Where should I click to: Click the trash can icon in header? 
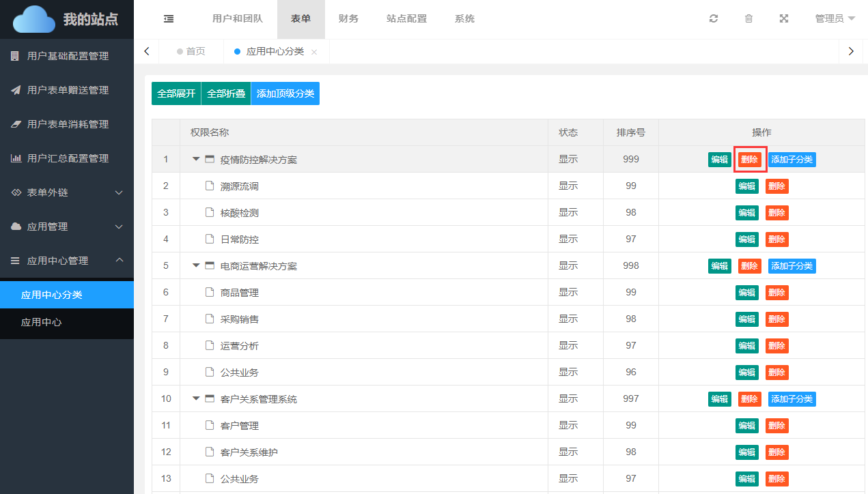click(x=748, y=19)
